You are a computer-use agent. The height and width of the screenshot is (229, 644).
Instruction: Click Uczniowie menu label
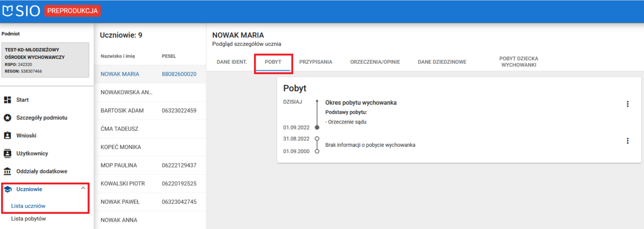(29, 189)
